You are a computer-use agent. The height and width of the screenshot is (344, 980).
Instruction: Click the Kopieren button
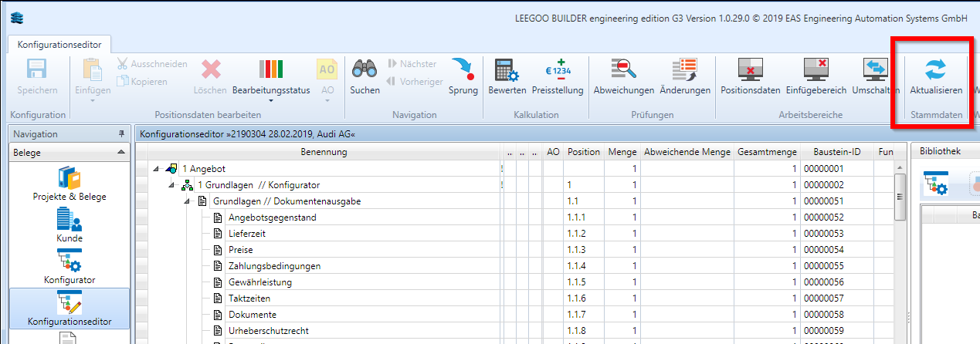(x=143, y=81)
